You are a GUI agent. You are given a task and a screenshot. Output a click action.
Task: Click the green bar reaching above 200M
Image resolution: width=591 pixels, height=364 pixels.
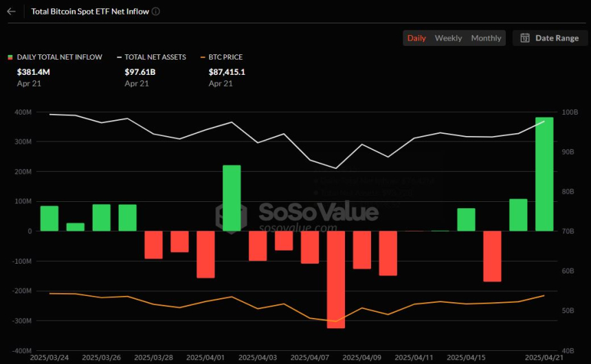click(x=232, y=198)
